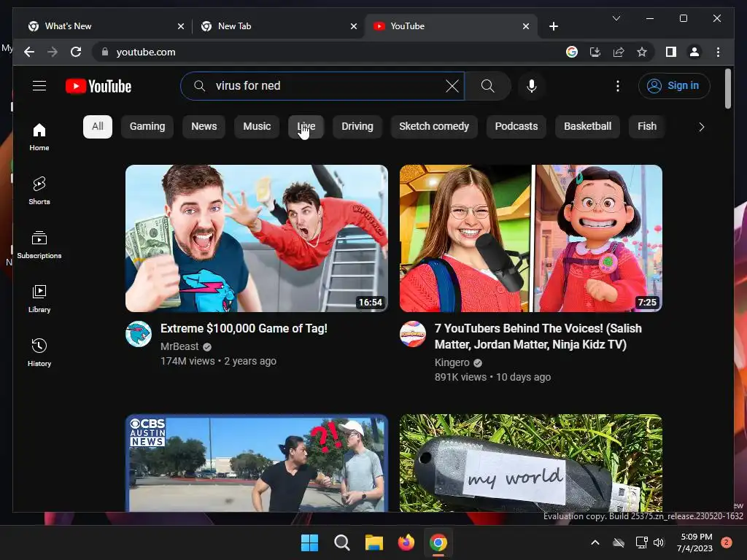
Task: Click the Chrome icon in the taskbar
Action: click(x=438, y=542)
